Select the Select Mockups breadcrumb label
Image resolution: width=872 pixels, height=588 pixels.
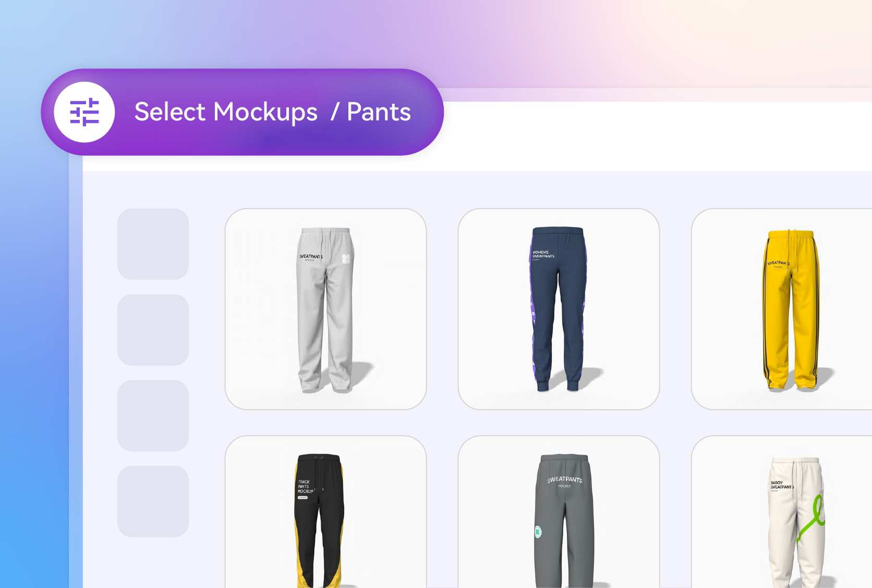(226, 112)
